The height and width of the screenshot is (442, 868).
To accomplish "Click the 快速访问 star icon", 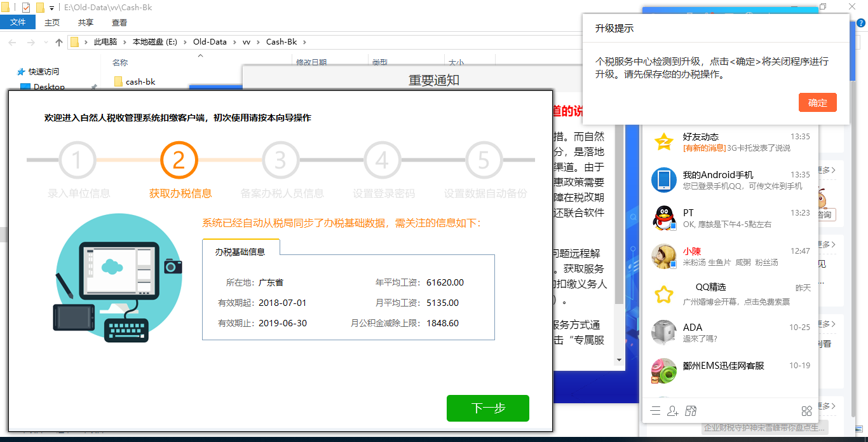I will pos(21,72).
